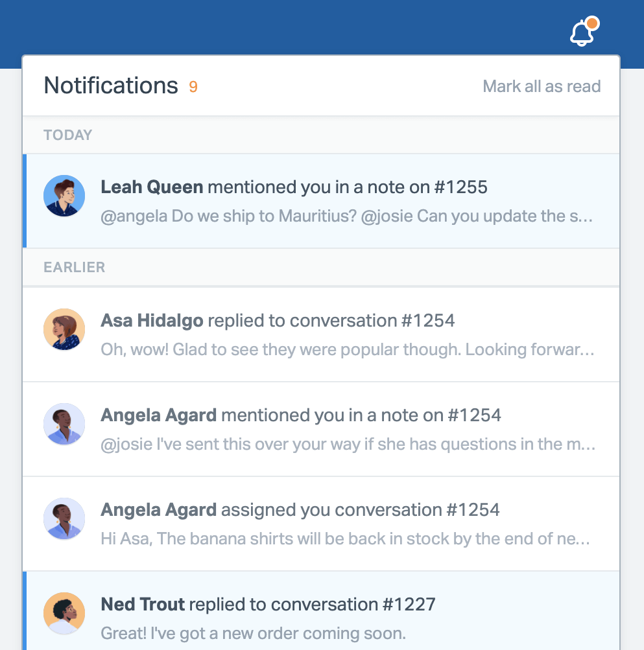Image resolution: width=644 pixels, height=650 pixels.
Task: Open Angela Agard assigned conversation #1254 notification
Action: pyautogui.click(x=300, y=510)
